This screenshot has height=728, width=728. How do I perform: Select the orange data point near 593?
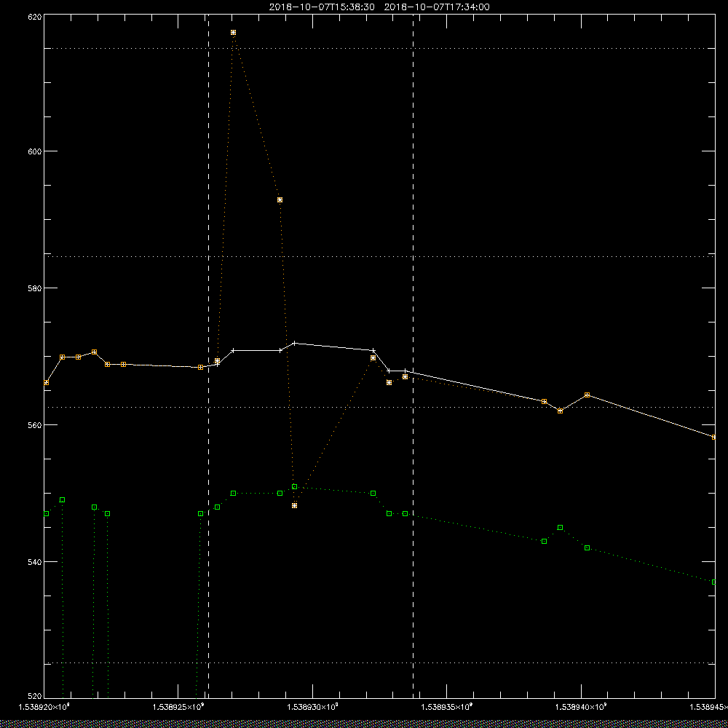click(x=280, y=200)
